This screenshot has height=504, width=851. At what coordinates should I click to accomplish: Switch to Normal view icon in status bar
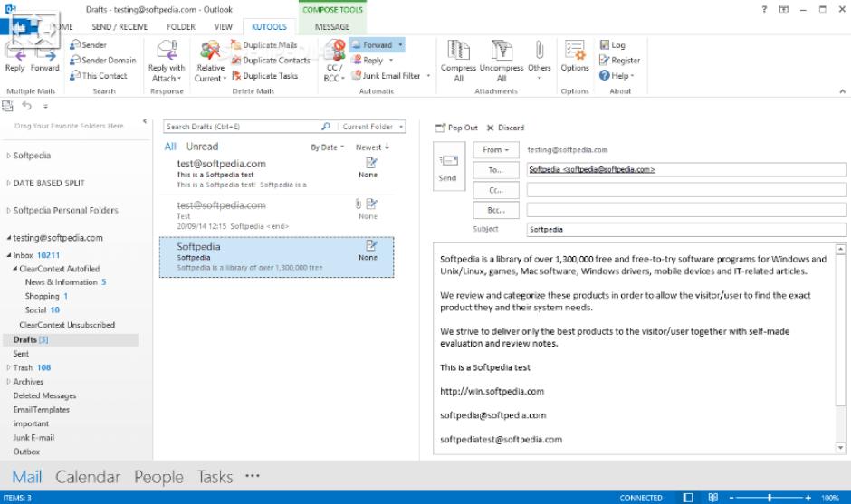(688, 498)
